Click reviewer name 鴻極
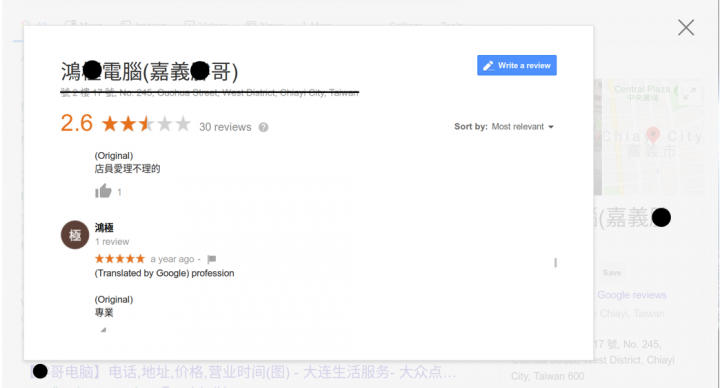The width and height of the screenshot is (720, 388). (104, 227)
